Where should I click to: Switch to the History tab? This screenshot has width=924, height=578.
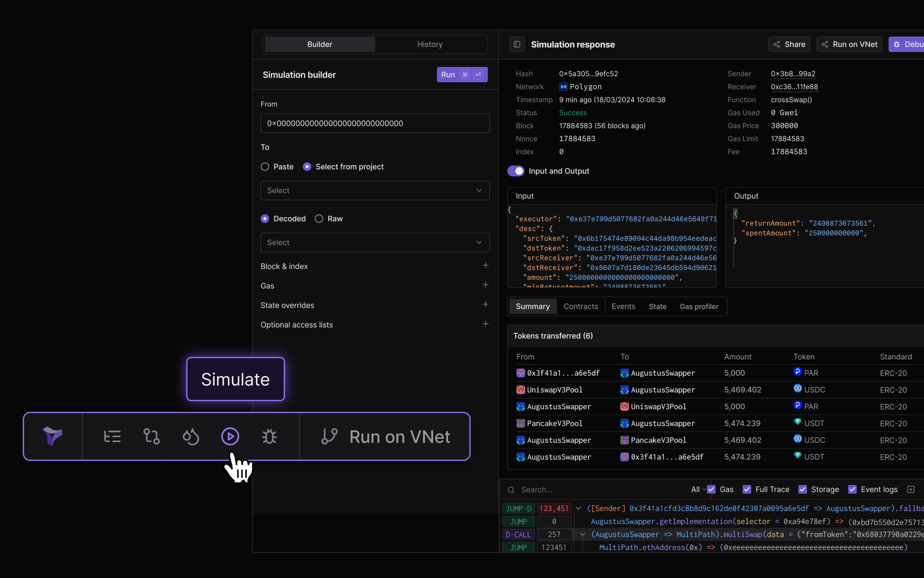430,44
